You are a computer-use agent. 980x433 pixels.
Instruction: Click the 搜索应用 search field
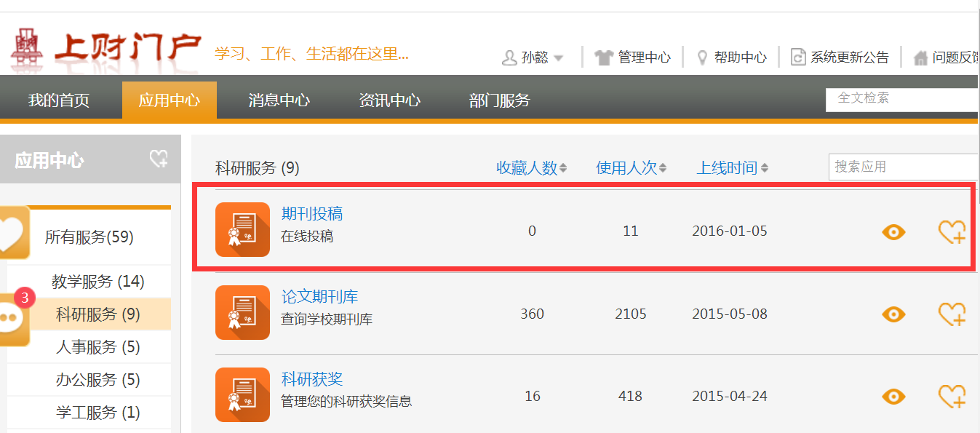click(x=902, y=167)
